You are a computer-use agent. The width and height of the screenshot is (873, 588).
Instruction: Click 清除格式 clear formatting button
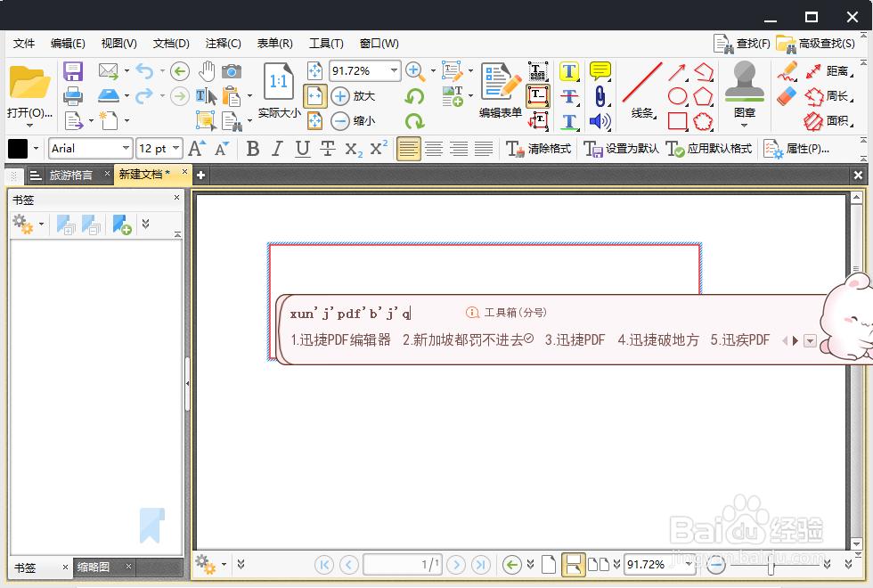(538, 149)
